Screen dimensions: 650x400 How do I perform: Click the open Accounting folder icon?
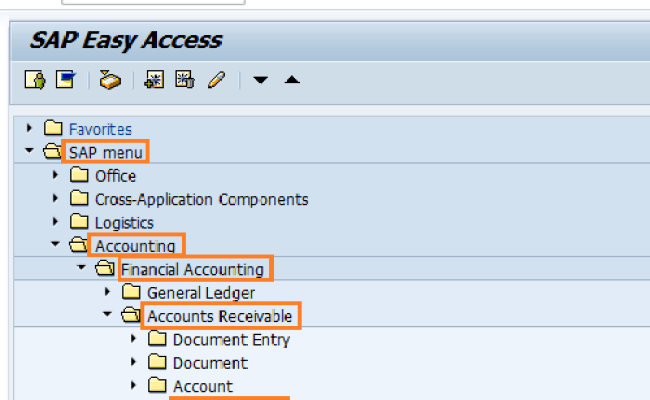pyautogui.click(x=78, y=245)
